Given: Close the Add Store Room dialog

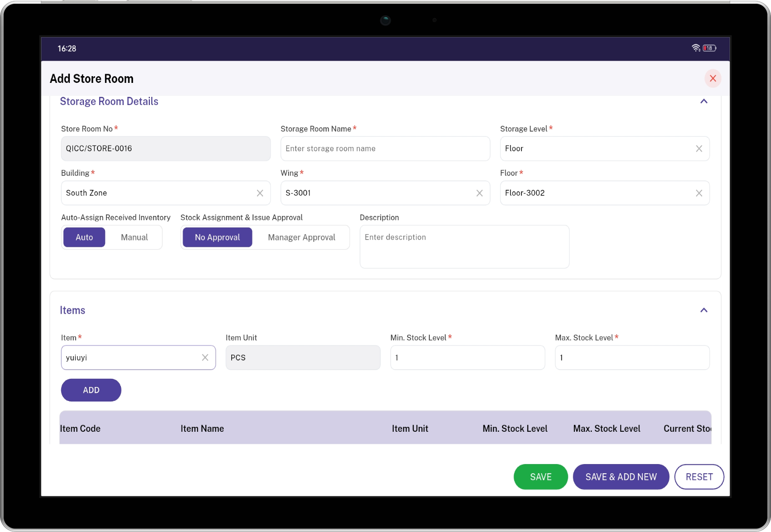Looking at the screenshot, I should 713,79.
